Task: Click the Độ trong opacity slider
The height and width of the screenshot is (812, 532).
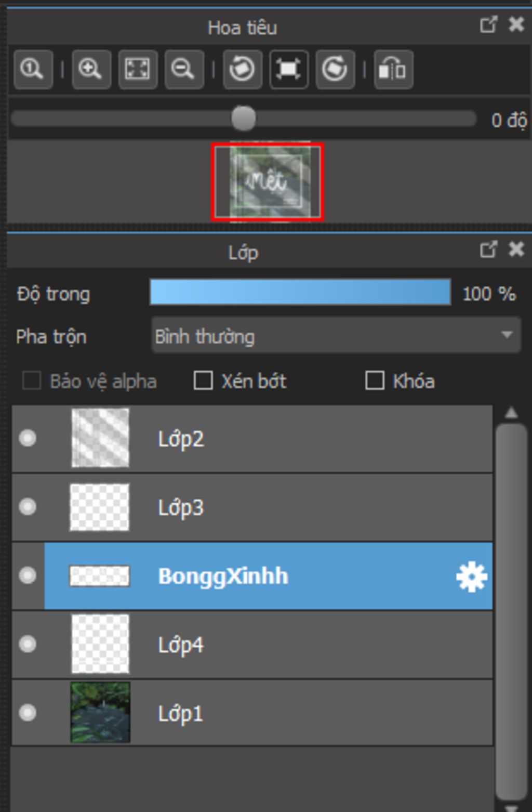Action: [300, 292]
